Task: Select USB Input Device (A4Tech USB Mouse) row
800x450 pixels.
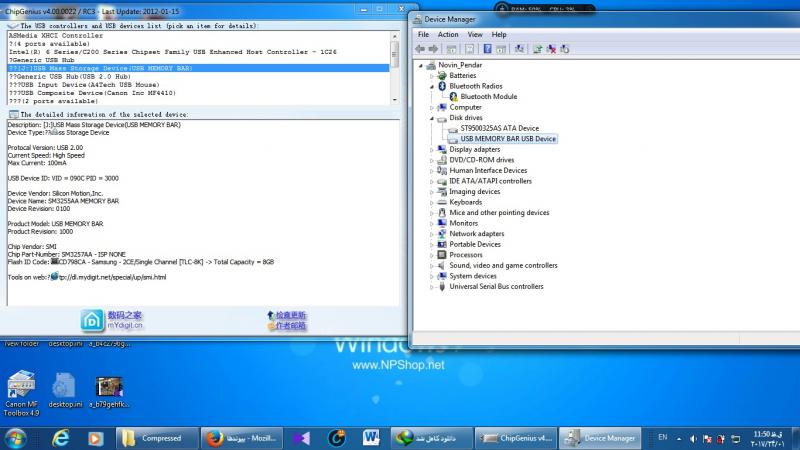Action: [x=199, y=85]
